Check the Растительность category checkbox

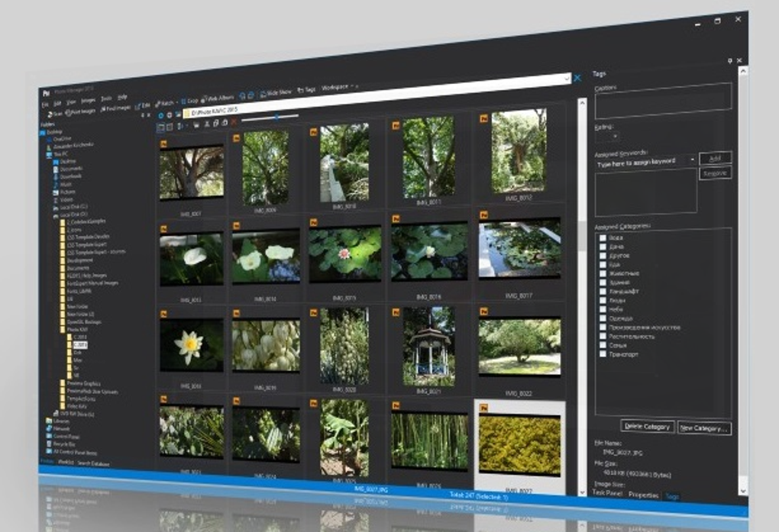click(603, 337)
